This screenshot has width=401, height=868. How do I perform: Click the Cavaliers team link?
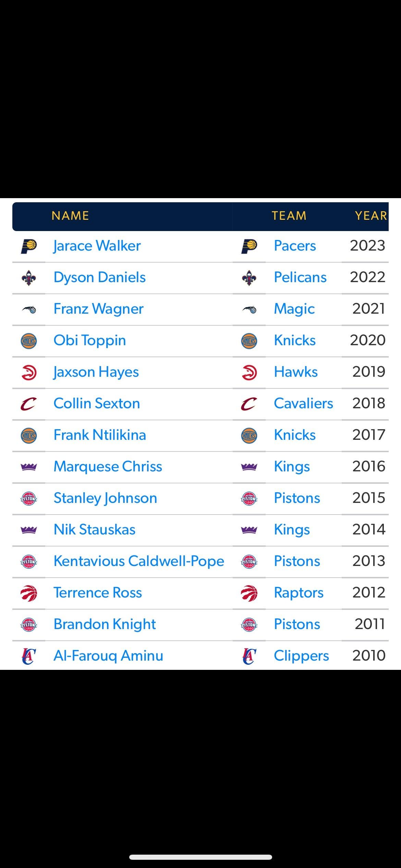[303, 403]
